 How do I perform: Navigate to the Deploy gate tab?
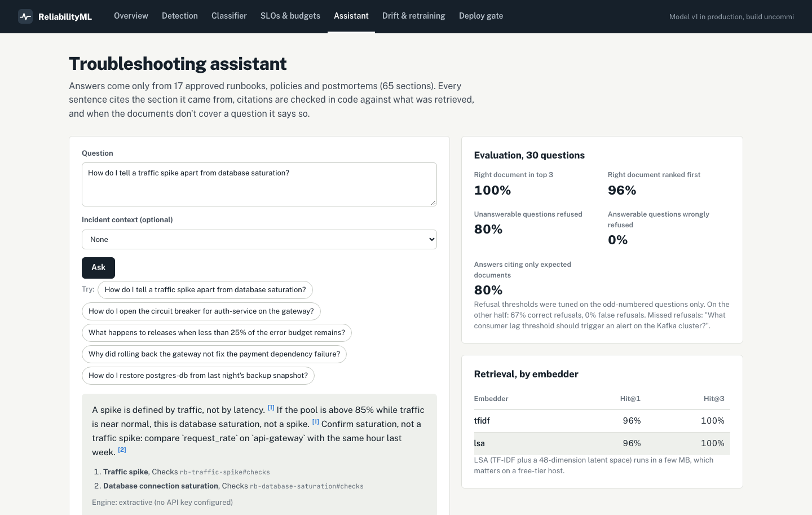click(481, 16)
